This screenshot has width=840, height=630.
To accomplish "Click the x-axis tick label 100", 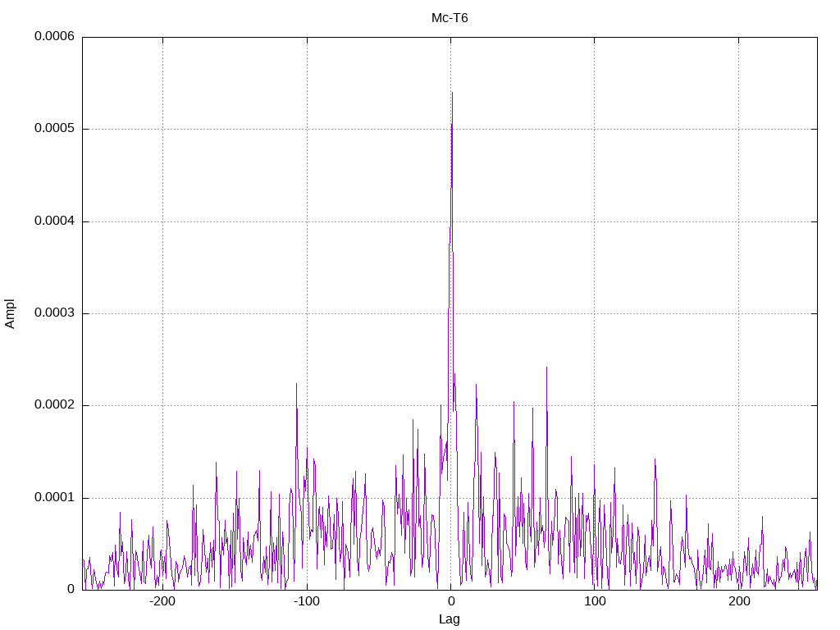I will point(595,601).
